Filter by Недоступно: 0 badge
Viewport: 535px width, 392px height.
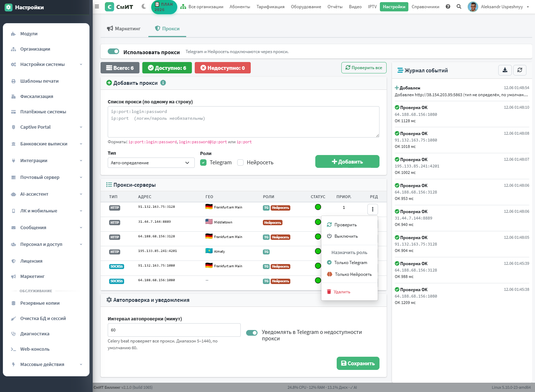coord(223,68)
